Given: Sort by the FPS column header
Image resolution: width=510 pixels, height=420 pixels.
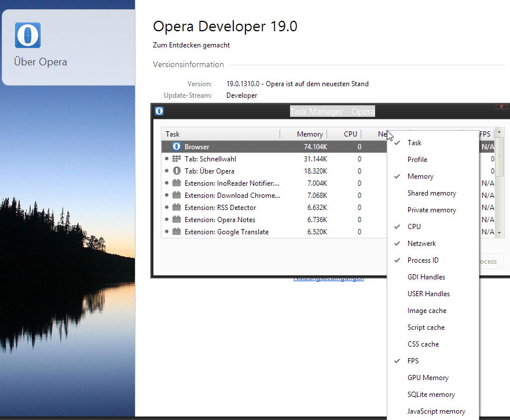Looking at the screenshot, I should pos(486,134).
